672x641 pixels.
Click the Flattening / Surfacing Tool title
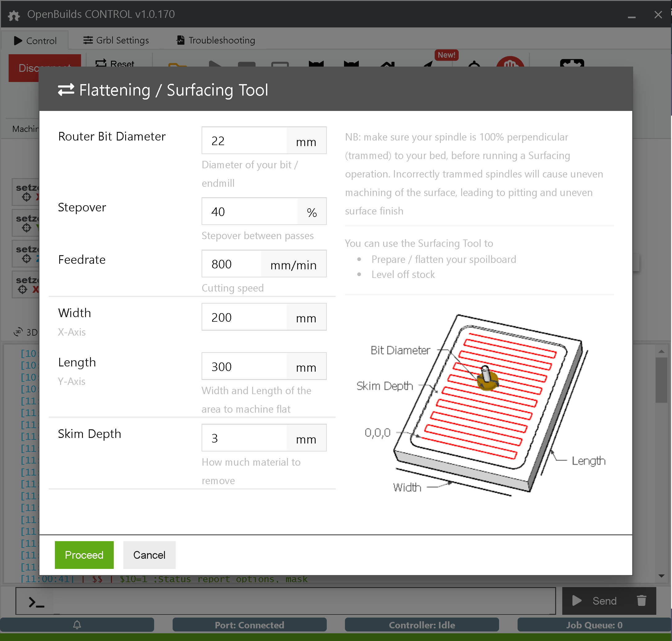pyautogui.click(x=174, y=90)
